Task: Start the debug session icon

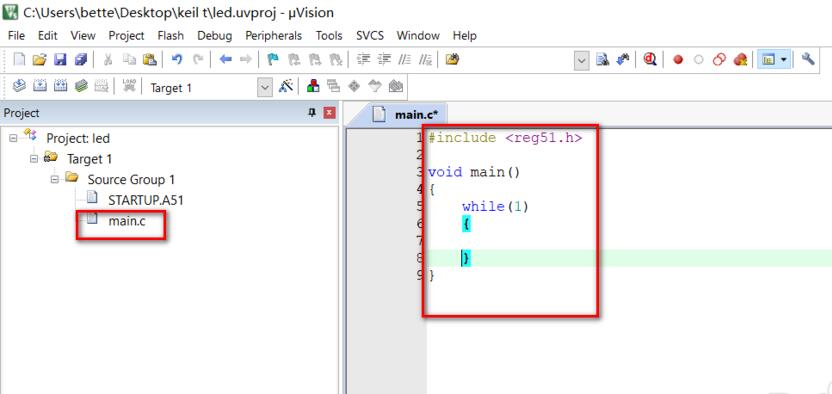Action: [x=650, y=59]
